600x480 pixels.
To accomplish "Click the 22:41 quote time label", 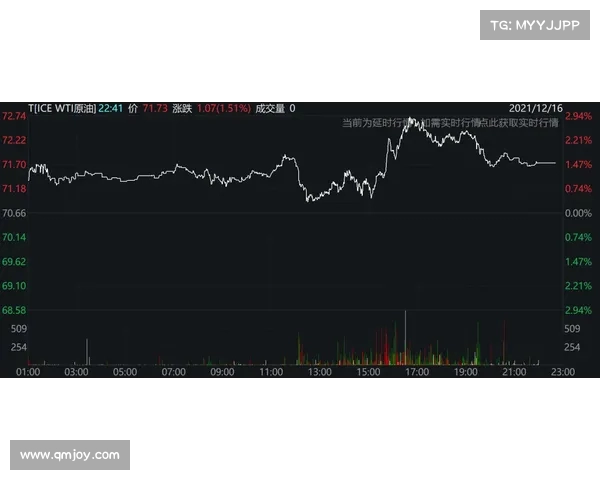I will [110, 108].
